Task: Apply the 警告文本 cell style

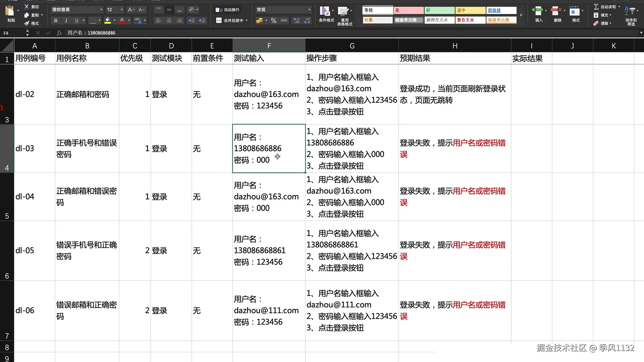Action: [x=470, y=20]
